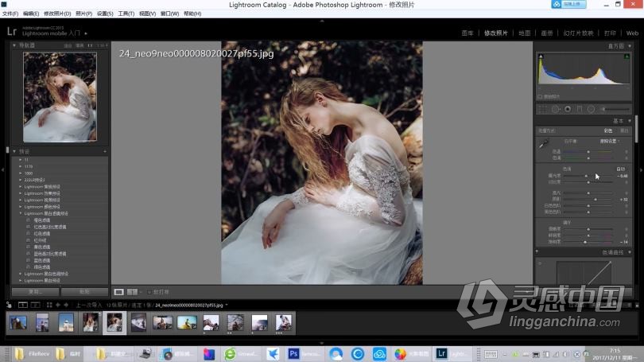Select the last filmstrip thumbnail

[x=283, y=323]
